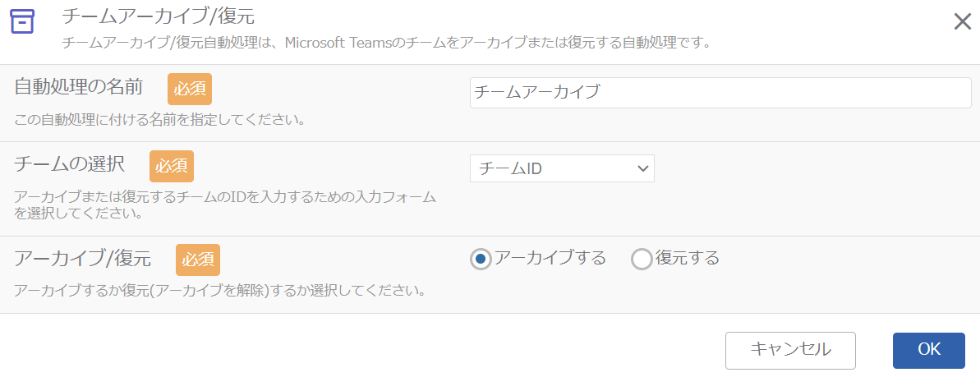Click the チームの選択 field label
The height and width of the screenshot is (377, 980).
[69, 164]
